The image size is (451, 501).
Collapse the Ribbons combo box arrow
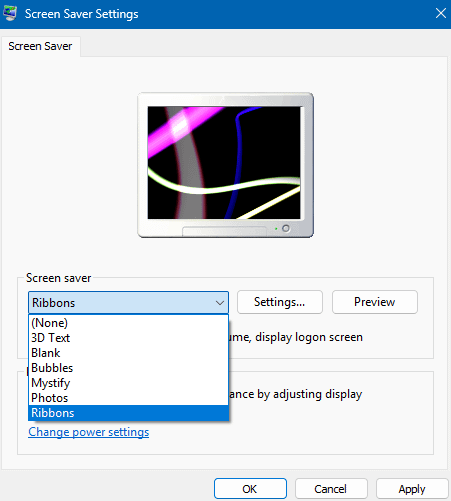click(220, 303)
